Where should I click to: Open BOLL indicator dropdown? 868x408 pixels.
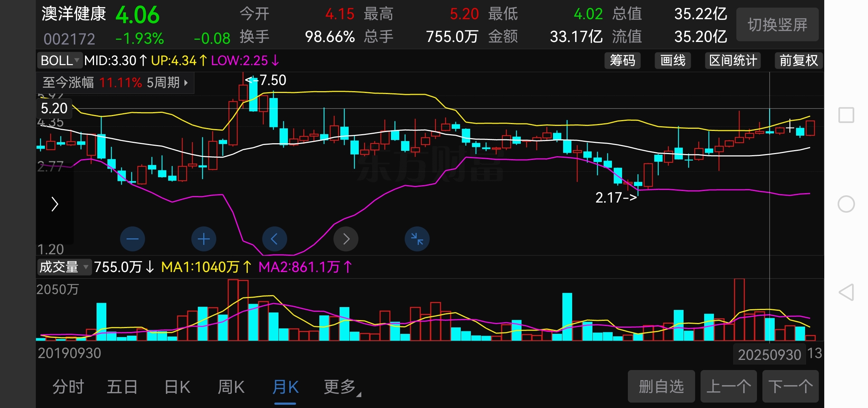click(x=60, y=60)
